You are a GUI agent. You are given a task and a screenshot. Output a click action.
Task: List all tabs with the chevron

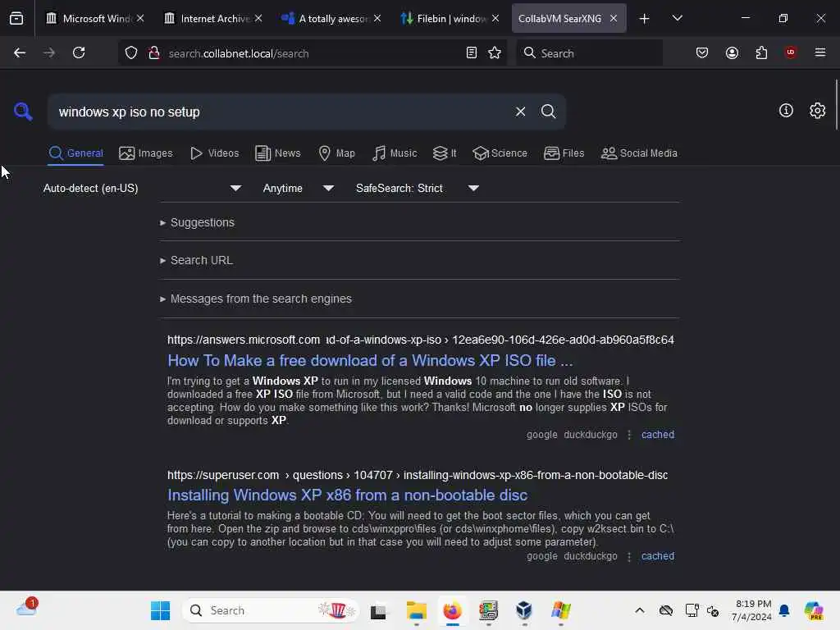677,18
